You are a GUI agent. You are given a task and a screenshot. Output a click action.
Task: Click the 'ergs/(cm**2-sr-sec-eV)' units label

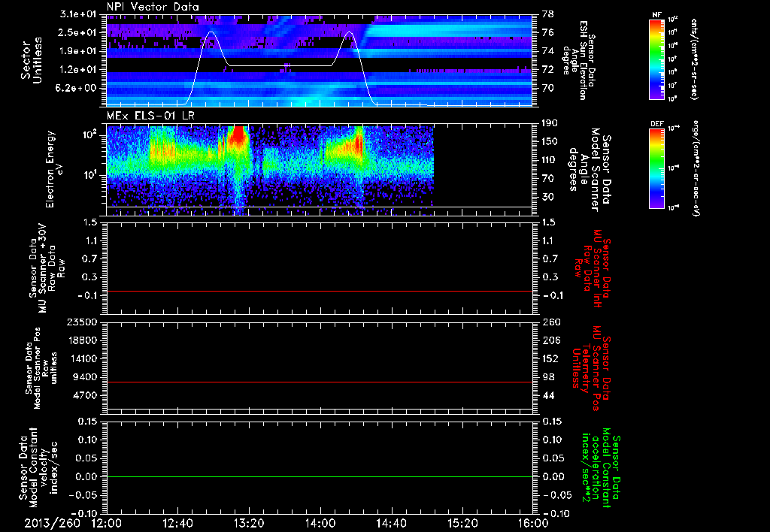695,168
